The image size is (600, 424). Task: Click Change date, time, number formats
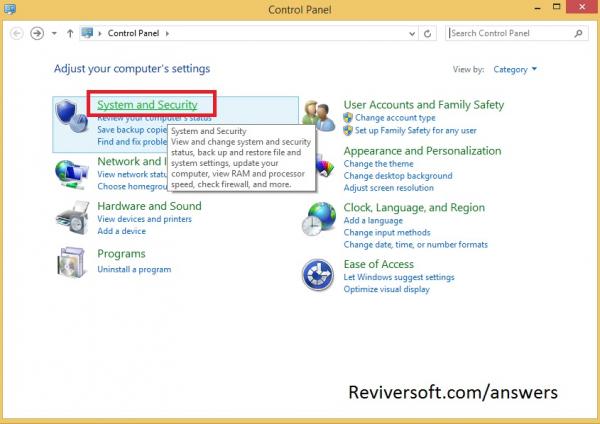(416, 245)
